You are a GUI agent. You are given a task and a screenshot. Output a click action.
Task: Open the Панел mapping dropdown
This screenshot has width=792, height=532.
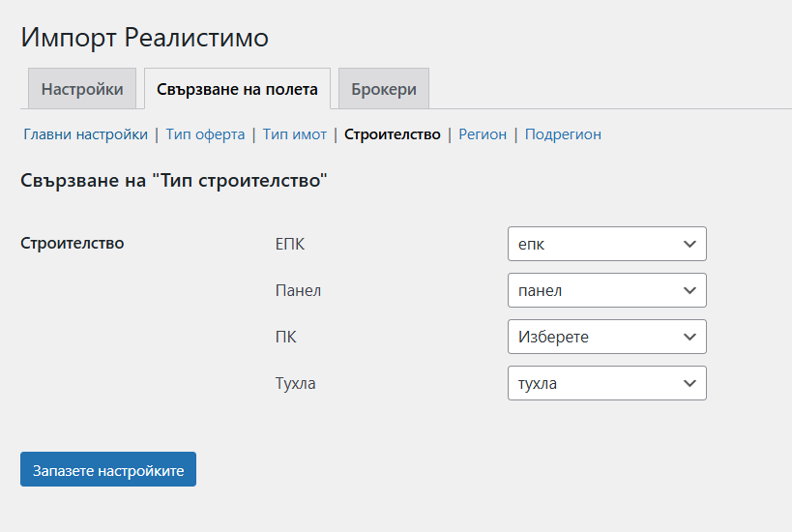tap(606, 290)
